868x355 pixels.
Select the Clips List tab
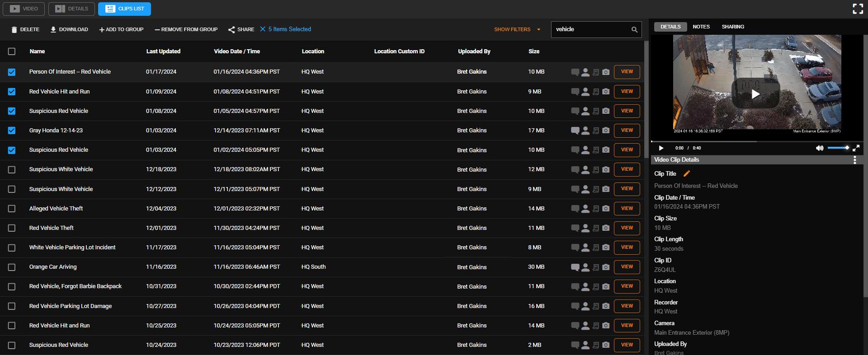pyautogui.click(x=125, y=9)
